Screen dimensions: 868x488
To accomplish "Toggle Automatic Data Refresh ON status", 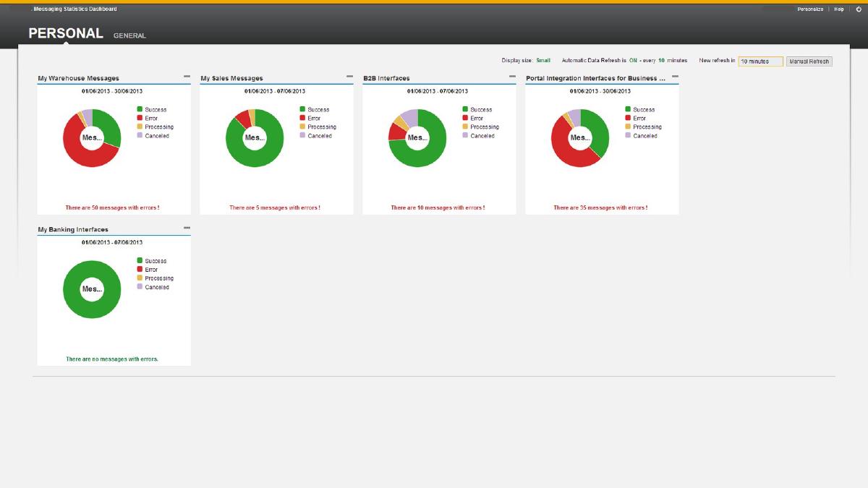I will [x=633, y=61].
